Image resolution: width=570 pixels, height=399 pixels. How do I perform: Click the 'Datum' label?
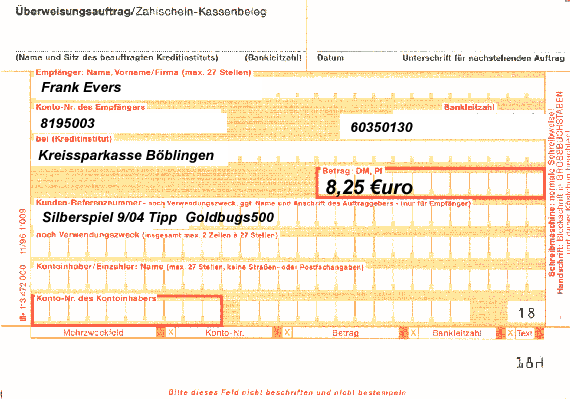330,58
